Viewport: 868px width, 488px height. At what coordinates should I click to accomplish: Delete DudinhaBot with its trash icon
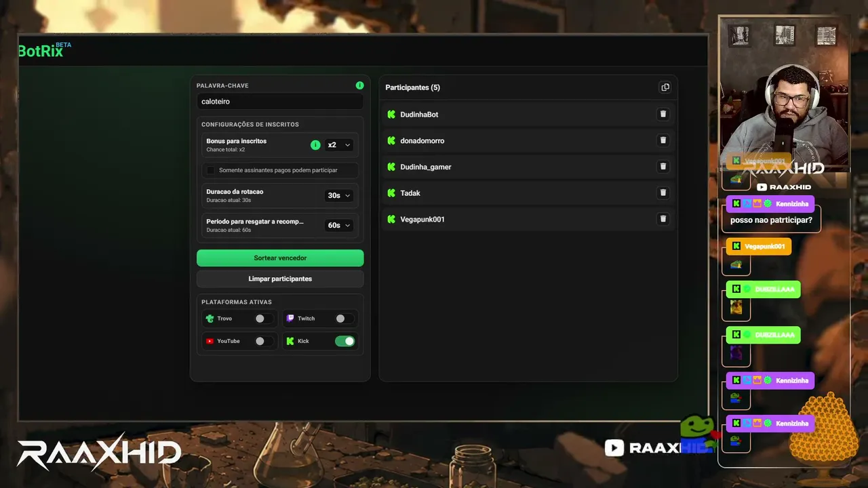(x=663, y=115)
